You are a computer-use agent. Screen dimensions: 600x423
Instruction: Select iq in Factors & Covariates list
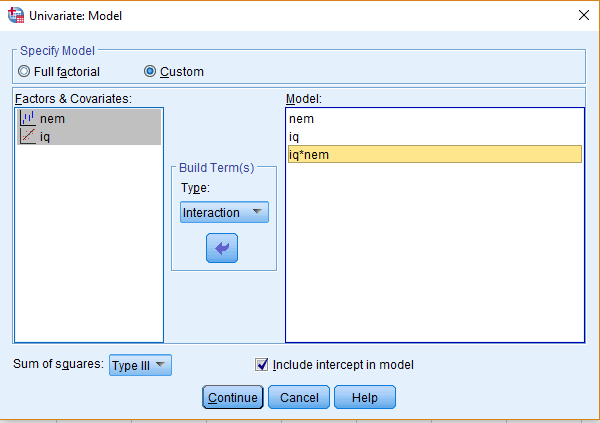89,136
